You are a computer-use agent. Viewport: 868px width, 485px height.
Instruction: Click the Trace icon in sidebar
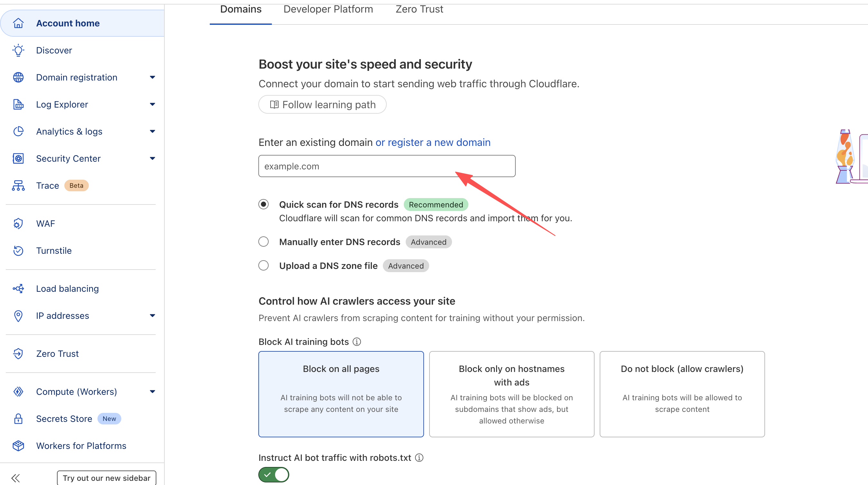[18, 185]
